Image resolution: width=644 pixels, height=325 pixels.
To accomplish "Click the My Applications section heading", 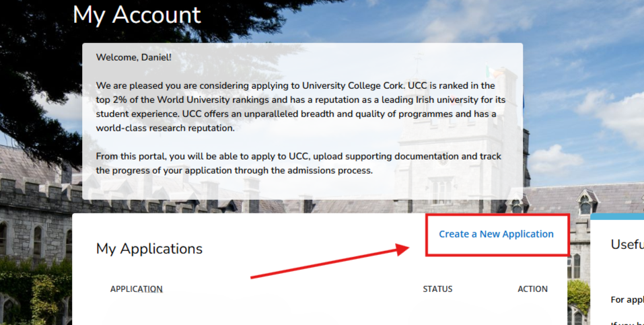I will (149, 248).
